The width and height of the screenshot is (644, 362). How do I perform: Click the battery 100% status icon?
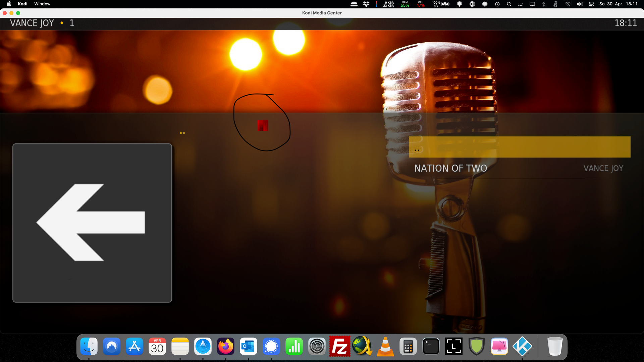click(441, 4)
